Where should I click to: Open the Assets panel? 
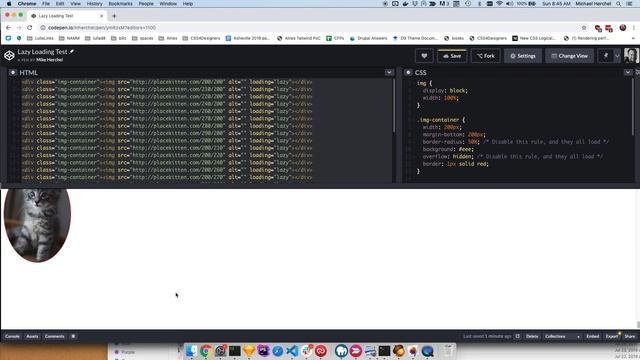pos(32,336)
